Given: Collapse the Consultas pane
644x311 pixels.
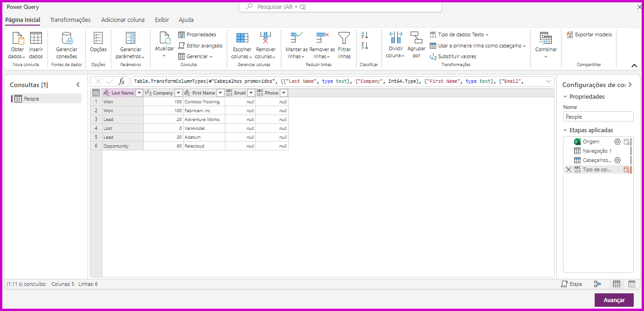Looking at the screenshot, I should coord(78,85).
